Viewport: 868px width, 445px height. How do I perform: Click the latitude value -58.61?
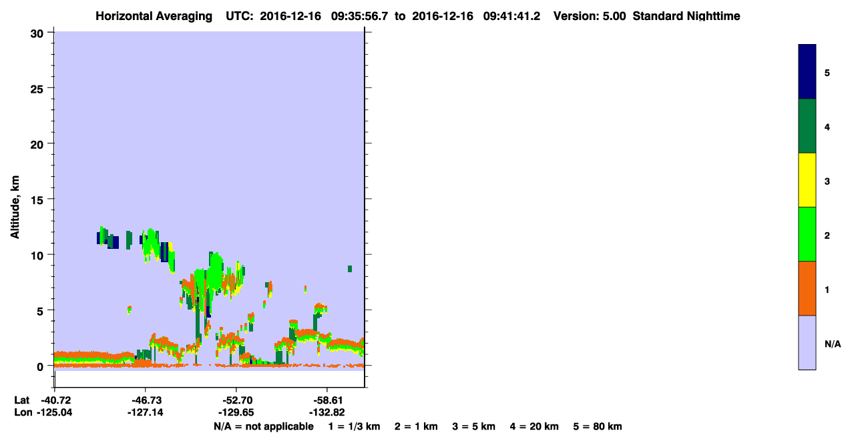click(x=327, y=400)
